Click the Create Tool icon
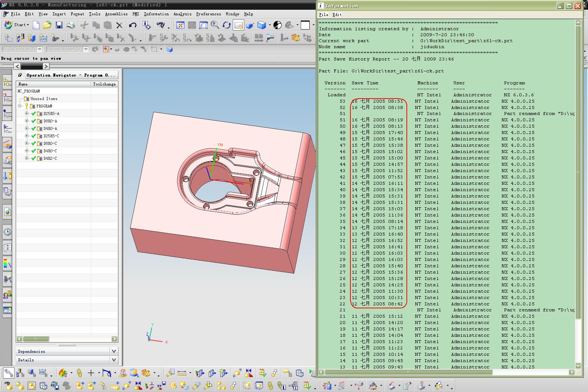The height and width of the screenshot is (392, 588). point(20,38)
